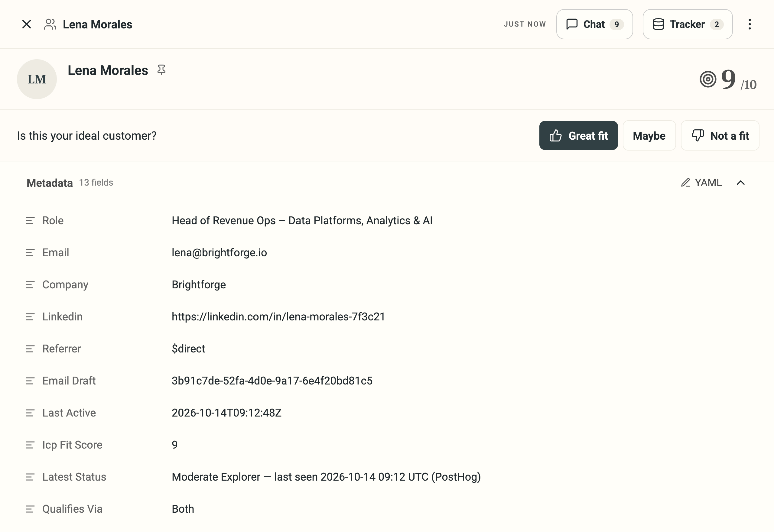Open the three-dot more options menu
774x532 pixels.
tap(750, 24)
